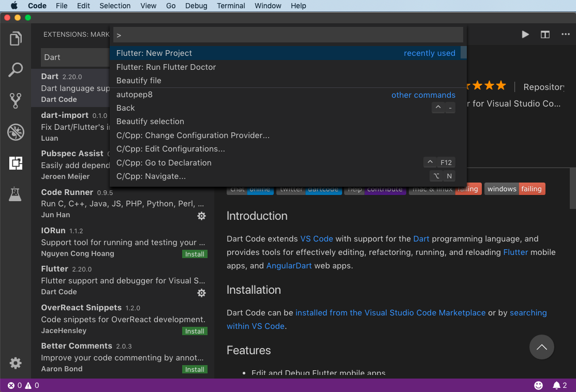Open 'installed from the Visual Studio Code Marketplace' link
The width and height of the screenshot is (576, 392).
pyautogui.click(x=391, y=313)
